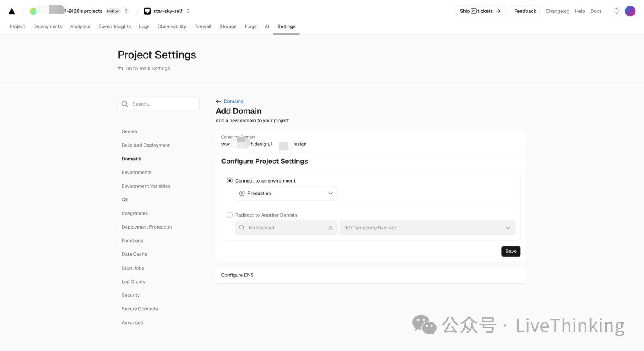Clear the No Redirect field with X

(x=331, y=228)
